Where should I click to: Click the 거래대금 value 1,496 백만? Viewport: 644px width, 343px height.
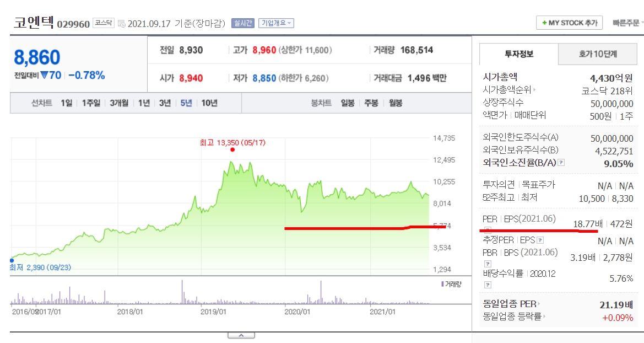pos(427,78)
